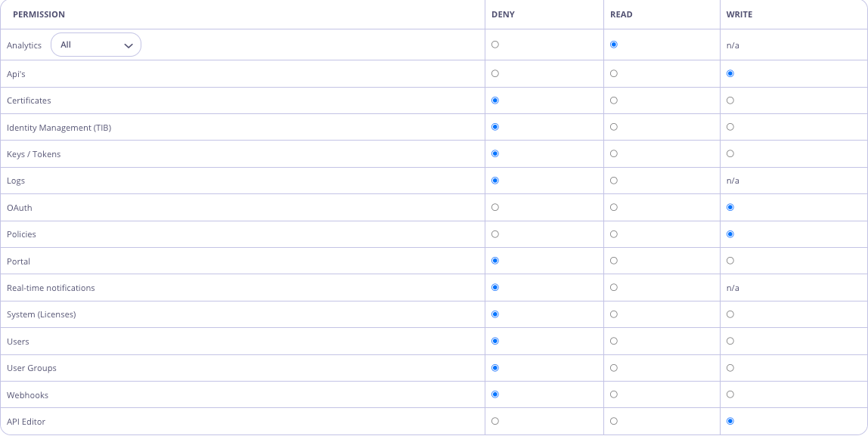Open the Analytics 'All' dropdown
This screenshot has height=436, width=868.
tap(96, 45)
